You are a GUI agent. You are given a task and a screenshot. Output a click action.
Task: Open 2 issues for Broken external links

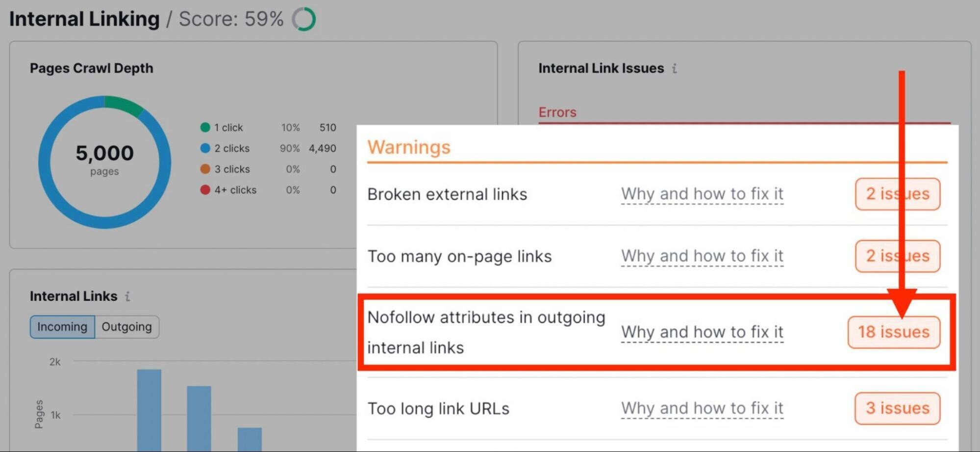(897, 194)
